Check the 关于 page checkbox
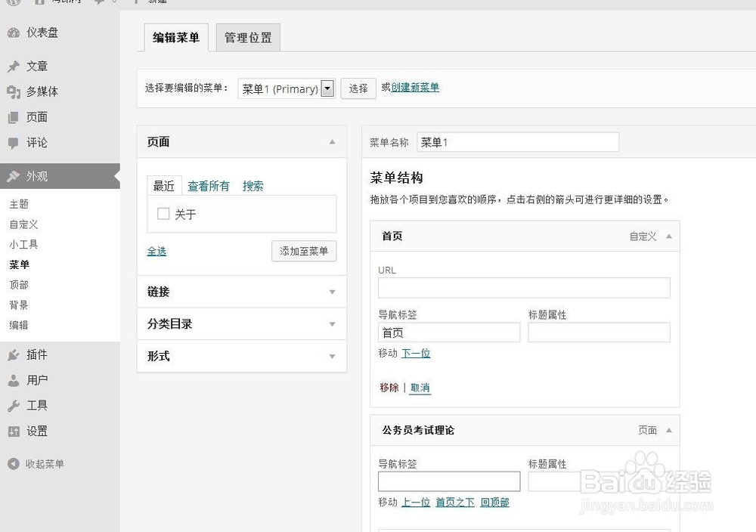The width and height of the screenshot is (756, 532). 163,214
